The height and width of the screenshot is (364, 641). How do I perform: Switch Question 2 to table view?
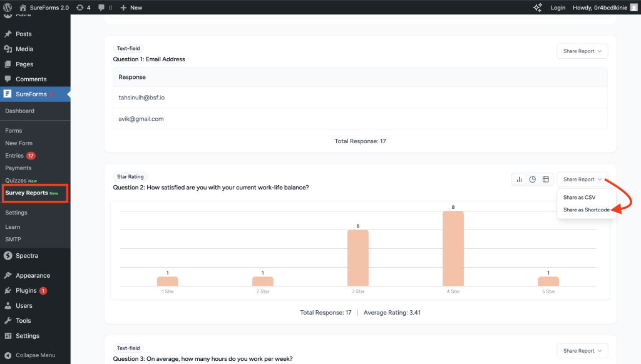546,179
